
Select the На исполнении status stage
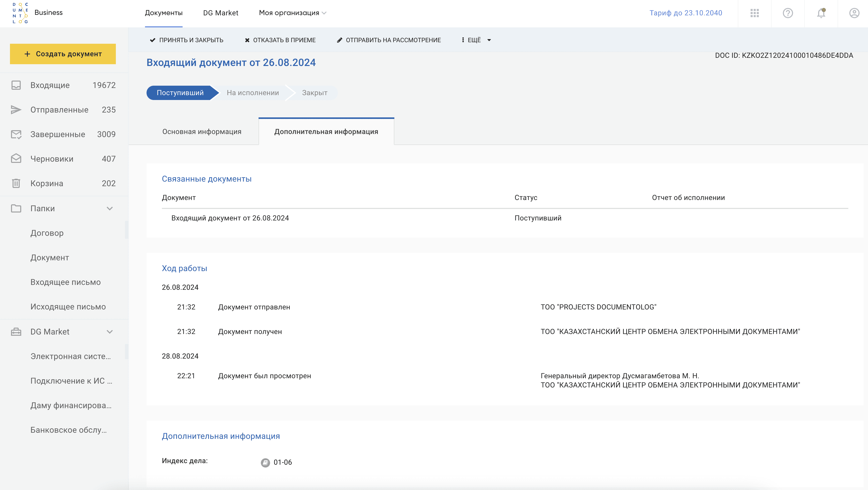252,93
